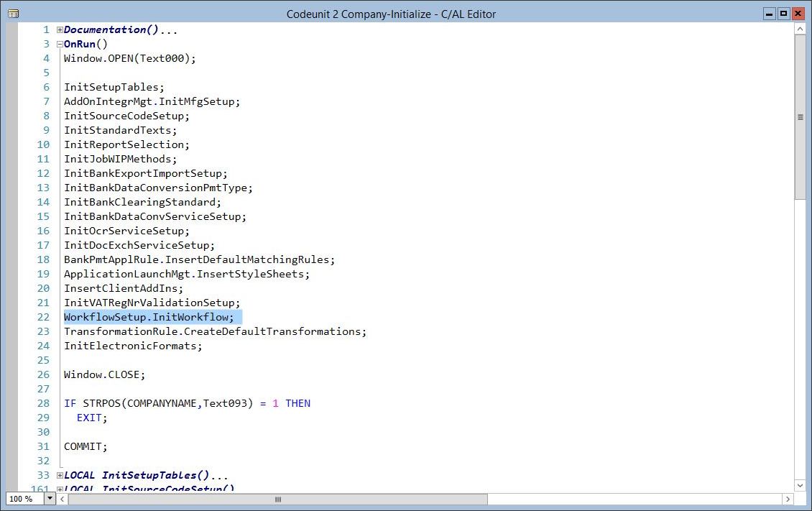Click 'AddOnIntegrMgt.InitMfgSetup;' code line
Image resolution: width=812 pixels, height=511 pixels.
coord(152,102)
